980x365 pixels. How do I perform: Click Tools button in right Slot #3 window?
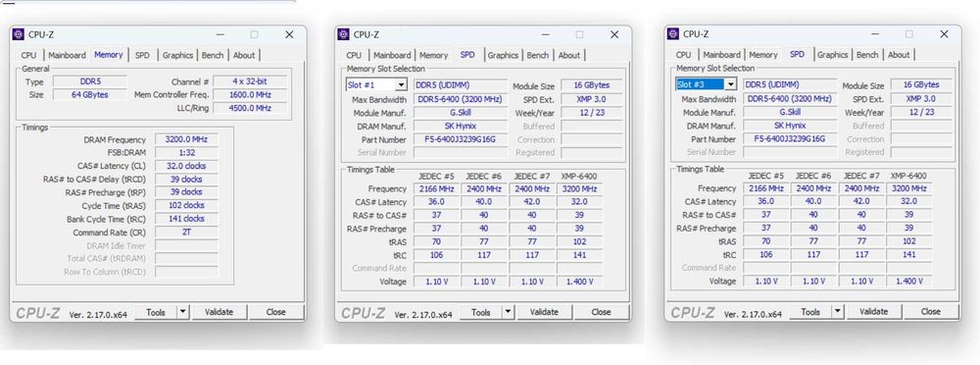[x=810, y=311]
